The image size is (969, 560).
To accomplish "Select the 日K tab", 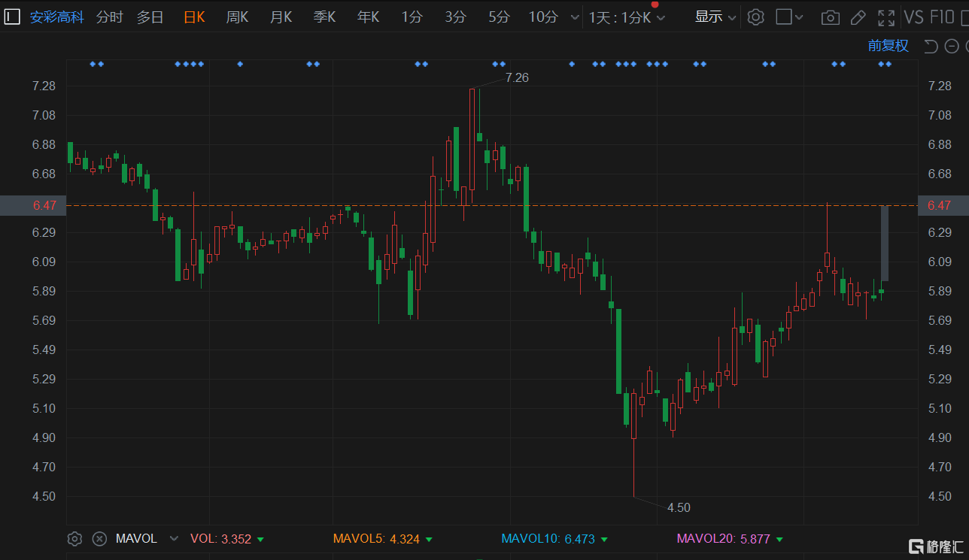I will 194,17.
